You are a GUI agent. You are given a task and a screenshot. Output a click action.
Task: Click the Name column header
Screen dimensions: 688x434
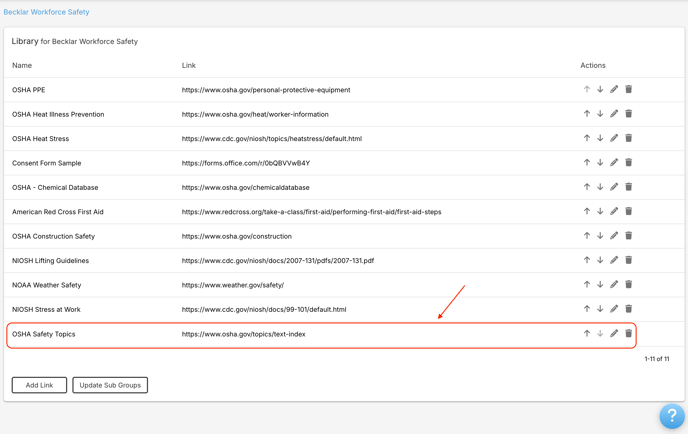(22, 65)
